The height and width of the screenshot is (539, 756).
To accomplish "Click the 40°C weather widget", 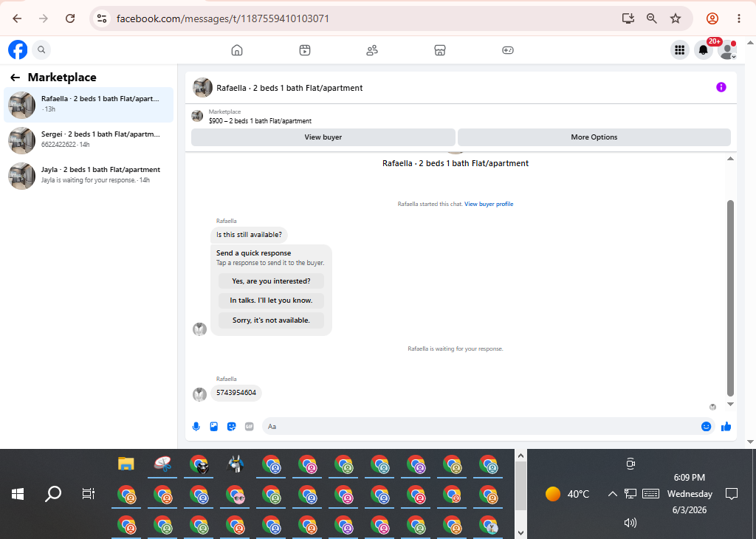I will click(567, 494).
